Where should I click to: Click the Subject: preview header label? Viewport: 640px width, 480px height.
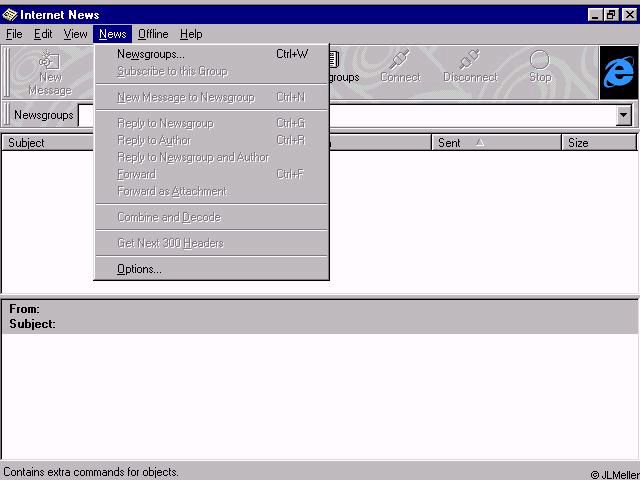[x=32, y=324]
